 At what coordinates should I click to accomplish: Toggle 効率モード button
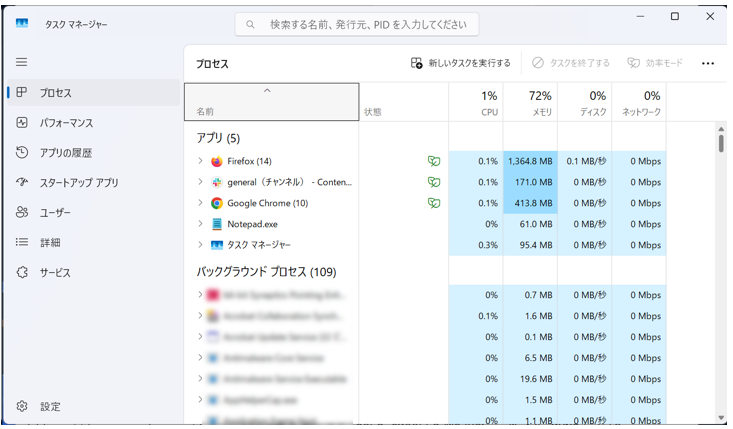pyautogui.click(x=655, y=63)
